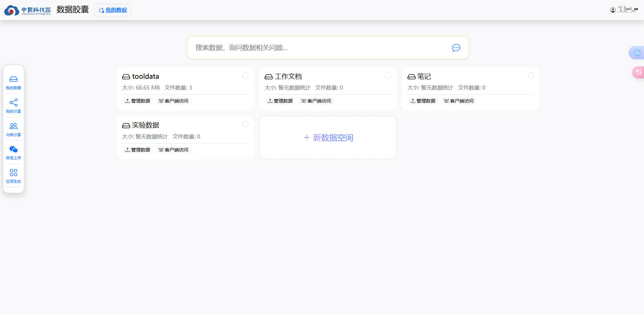The height and width of the screenshot is (315, 644).
Task: Click the user avatar icon at top right
Action: coord(613,10)
